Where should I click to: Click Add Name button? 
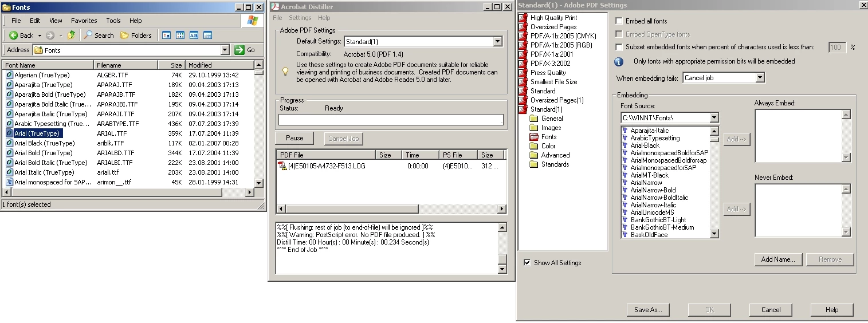pos(777,259)
